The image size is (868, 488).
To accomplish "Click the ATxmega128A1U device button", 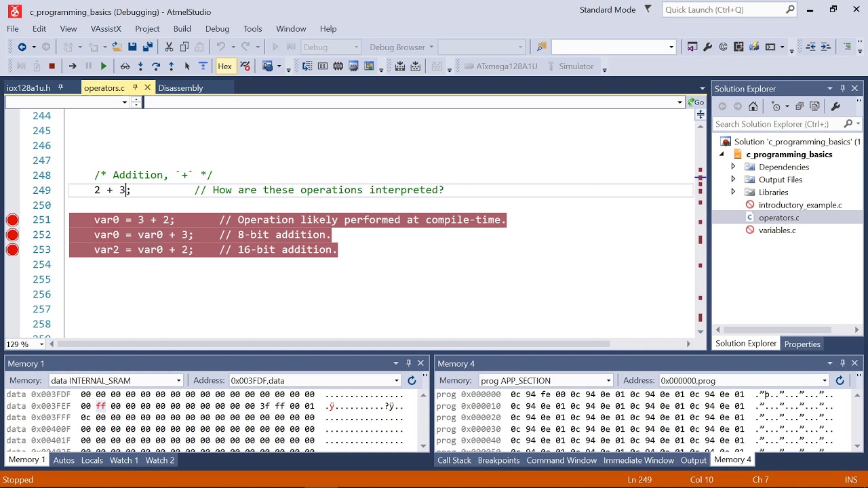I will 500,66.
